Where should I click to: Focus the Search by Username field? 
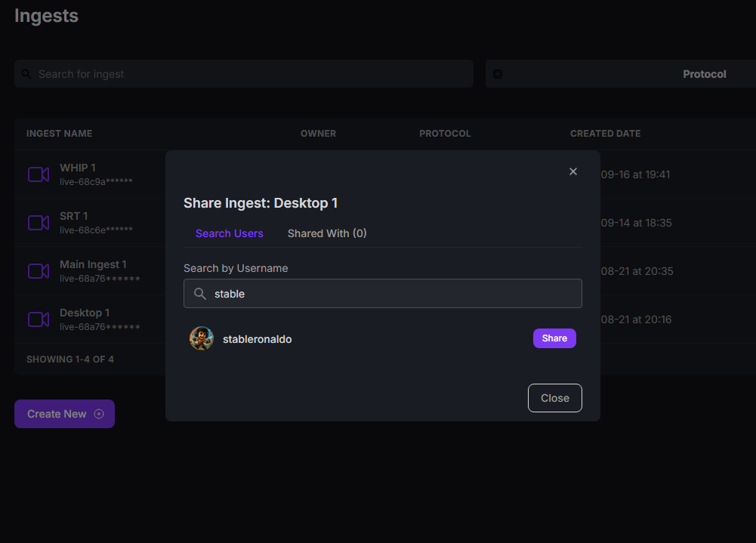(x=393, y=294)
